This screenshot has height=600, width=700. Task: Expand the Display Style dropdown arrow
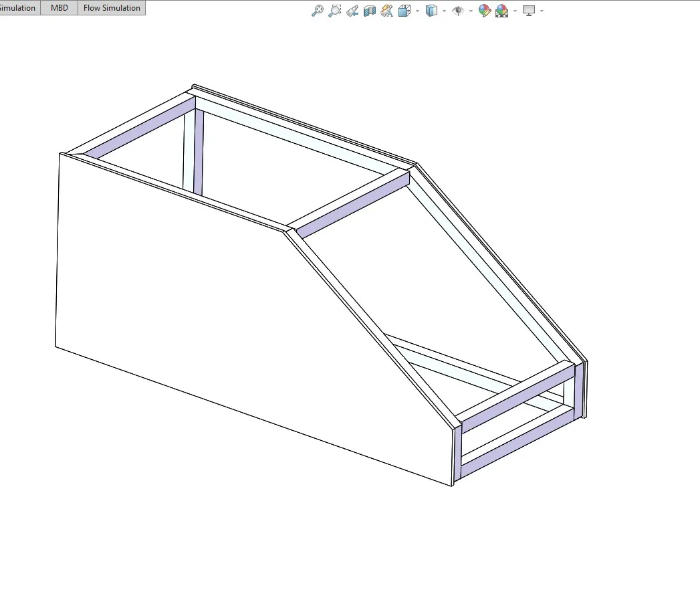(x=444, y=11)
